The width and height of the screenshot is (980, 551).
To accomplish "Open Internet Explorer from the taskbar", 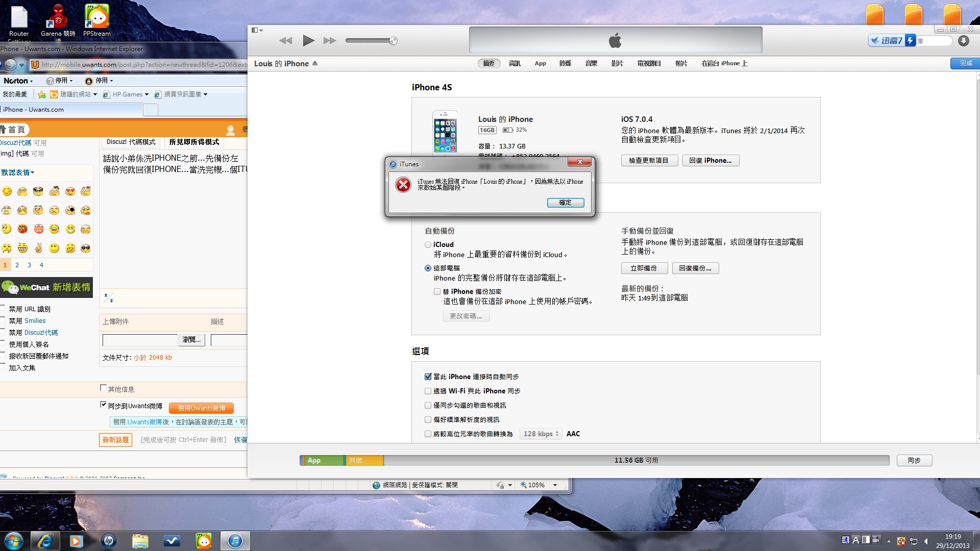I will [45, 541].
